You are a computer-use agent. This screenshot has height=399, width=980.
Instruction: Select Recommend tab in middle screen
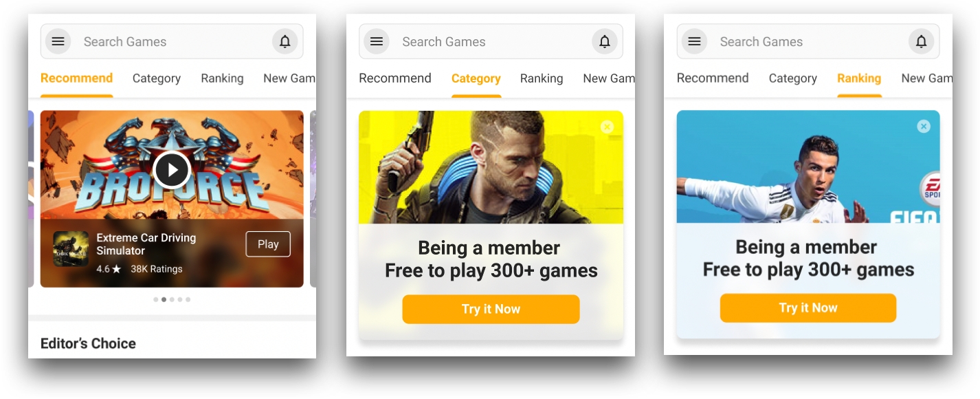point(395,78)
